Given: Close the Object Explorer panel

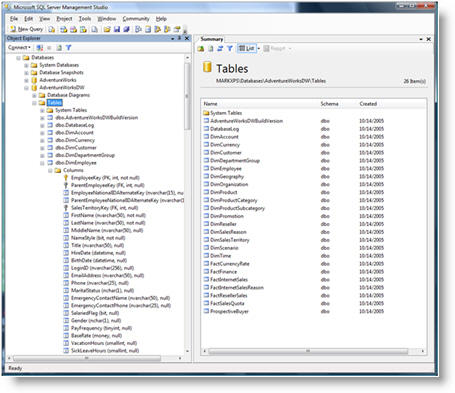Looking at the screenshot, I should tap(187, 38).
